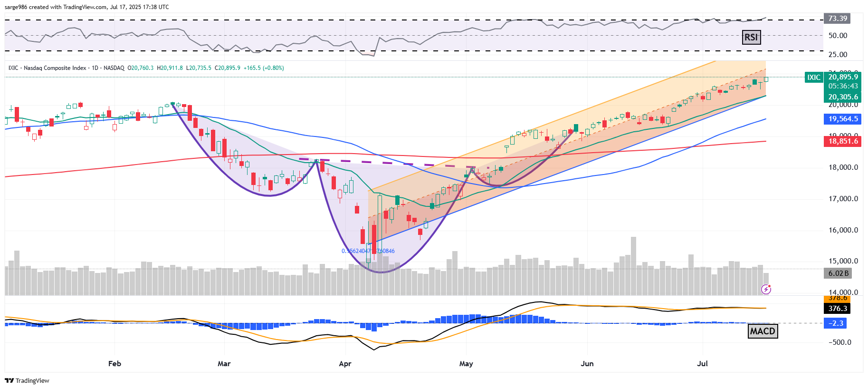Click the open value O20,760.3 in legend

(141, 68)
